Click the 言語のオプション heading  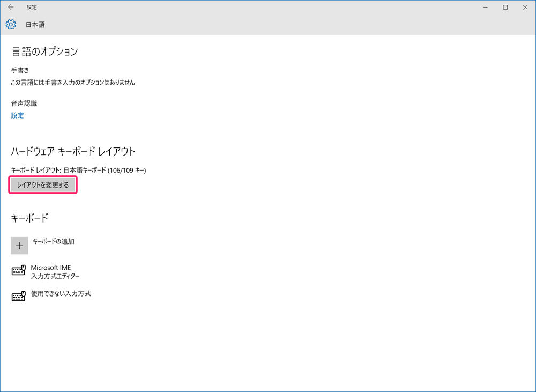[45, 51]
